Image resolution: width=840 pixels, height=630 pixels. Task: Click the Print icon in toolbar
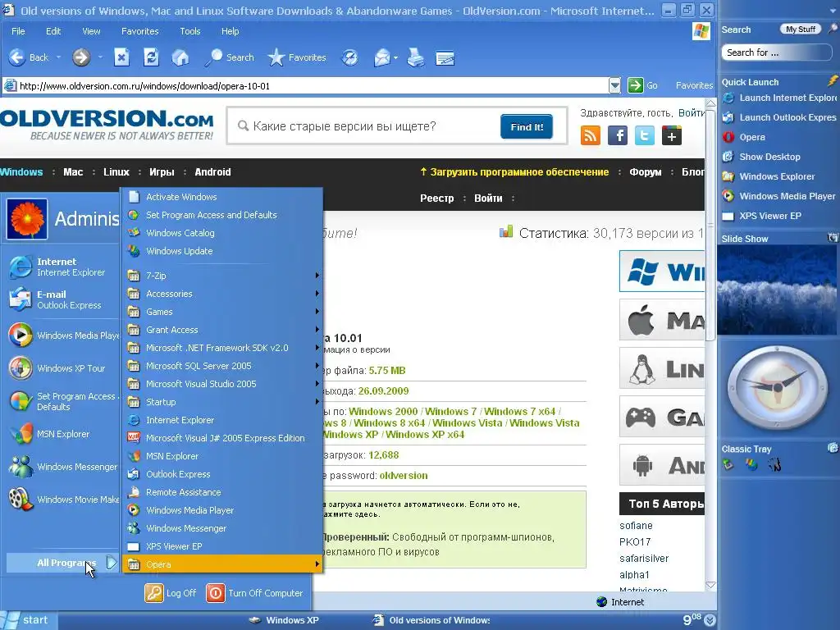[x=416, y=57]
